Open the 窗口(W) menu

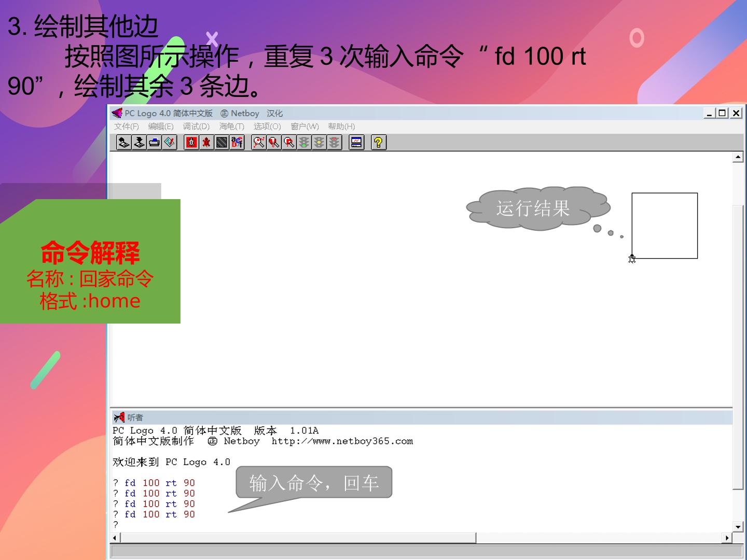click(x=305, y=127)
